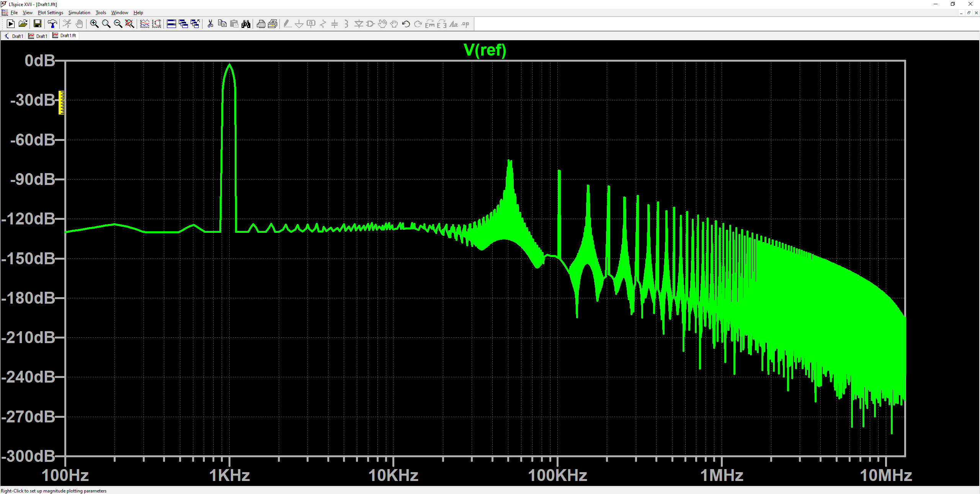Click the V(ref) trace label
Image resolution: width=980 pixels, height=494 pixels.
tap(485, 50)
